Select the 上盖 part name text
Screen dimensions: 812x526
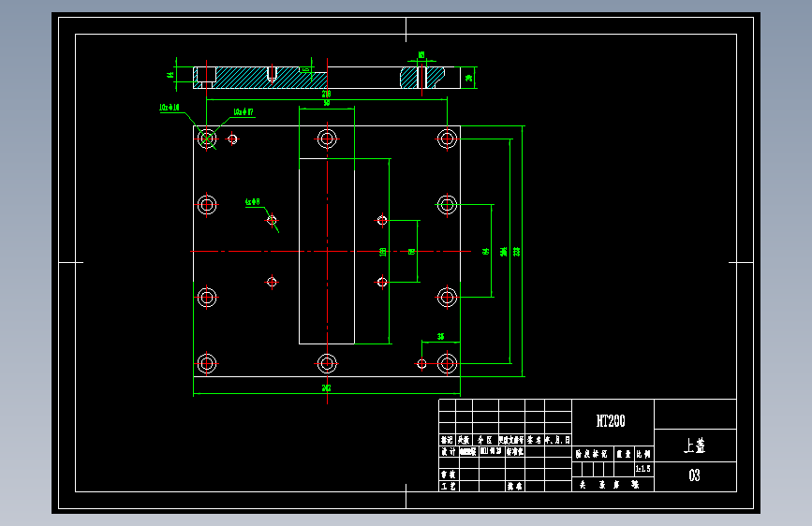coord(694,446)
